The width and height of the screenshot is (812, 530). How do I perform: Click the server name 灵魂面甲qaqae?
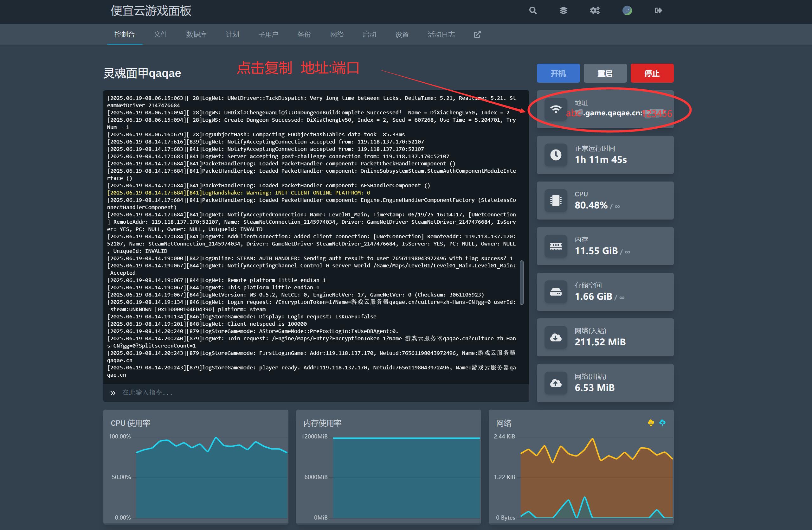point(142,73)
